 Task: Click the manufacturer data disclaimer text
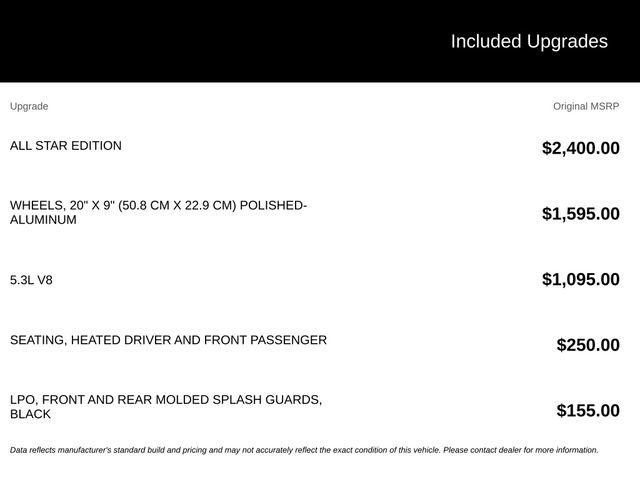[x=304, y=450]
